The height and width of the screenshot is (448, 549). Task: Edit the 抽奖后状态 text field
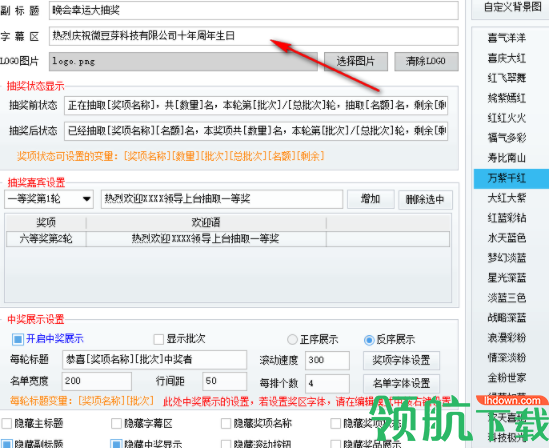[x=256, y=131]
